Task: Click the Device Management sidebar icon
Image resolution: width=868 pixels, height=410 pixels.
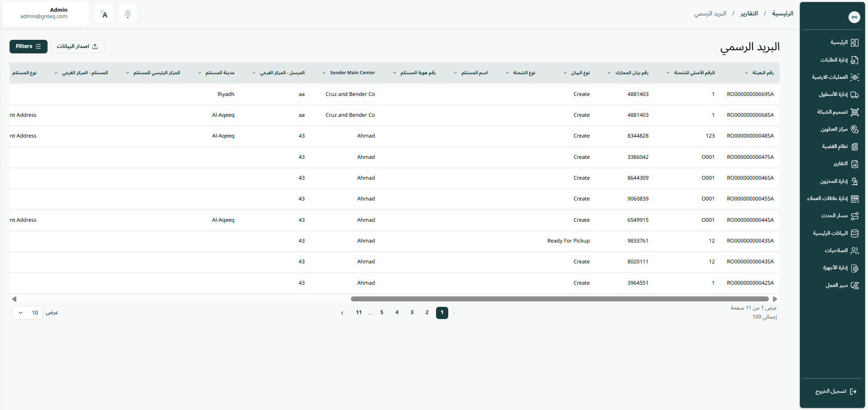Action: (x=854, y=268)
